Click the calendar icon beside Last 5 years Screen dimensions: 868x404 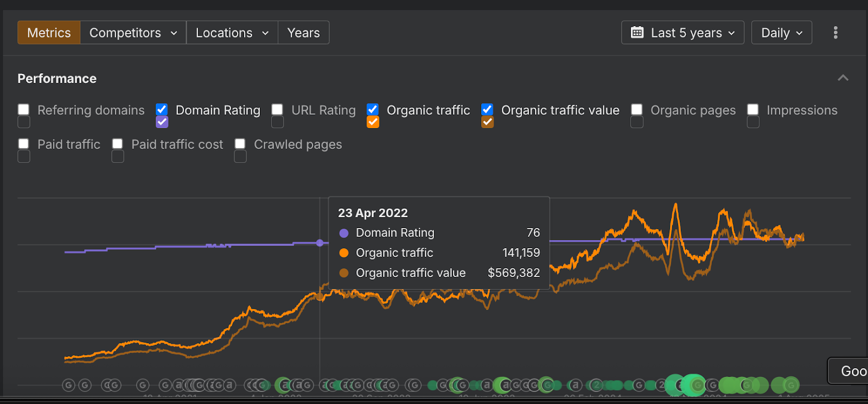pyautogui.click(x=637, y=33)
